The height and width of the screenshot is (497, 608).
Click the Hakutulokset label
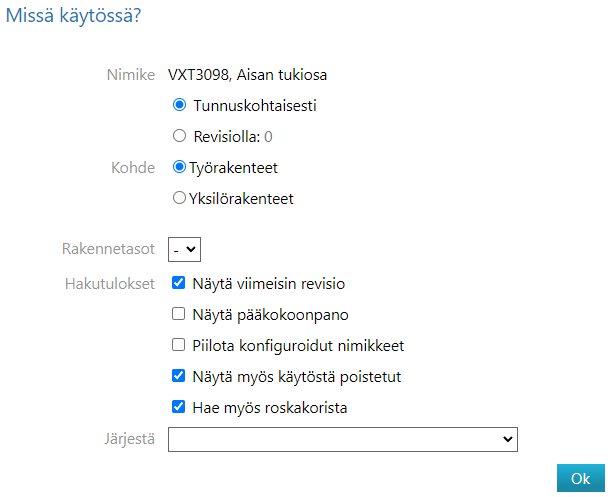tap(109, 283)
